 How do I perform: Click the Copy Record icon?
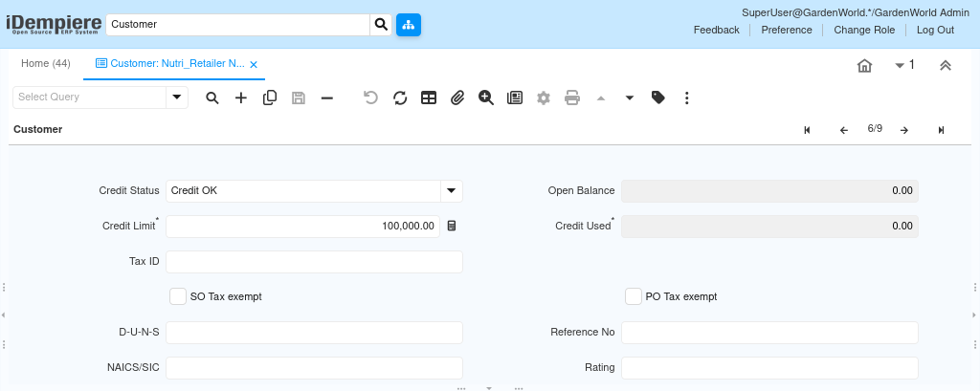click(270, 98)
